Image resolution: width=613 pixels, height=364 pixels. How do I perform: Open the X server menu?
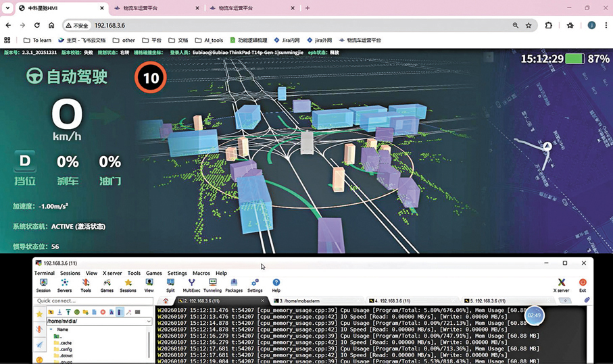[x=112, y=274]
